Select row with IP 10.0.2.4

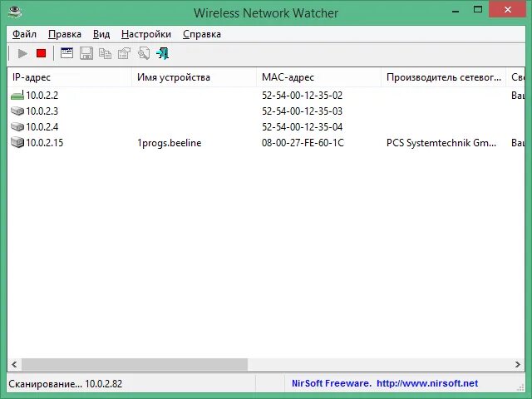click(266, 127)
